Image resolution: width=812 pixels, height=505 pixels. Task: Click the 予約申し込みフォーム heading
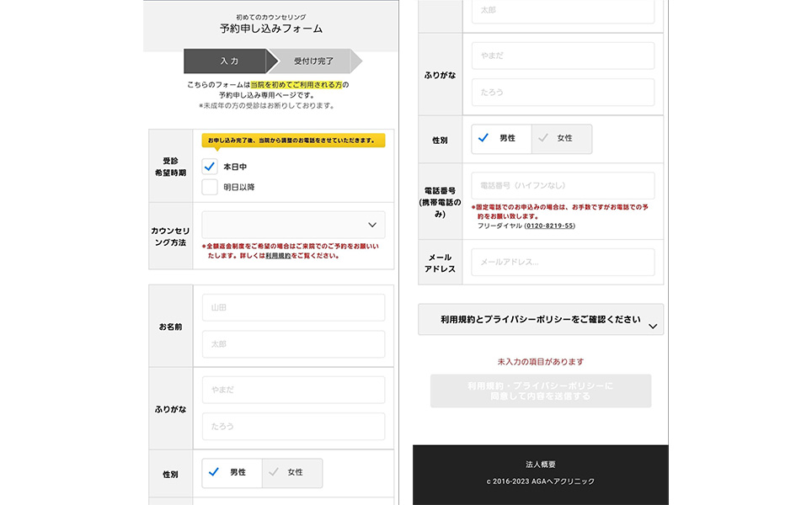(x=271, y=29)
